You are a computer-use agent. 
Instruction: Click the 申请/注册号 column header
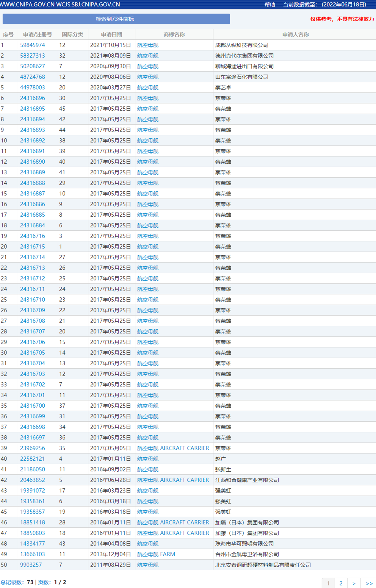click(37, 34)
